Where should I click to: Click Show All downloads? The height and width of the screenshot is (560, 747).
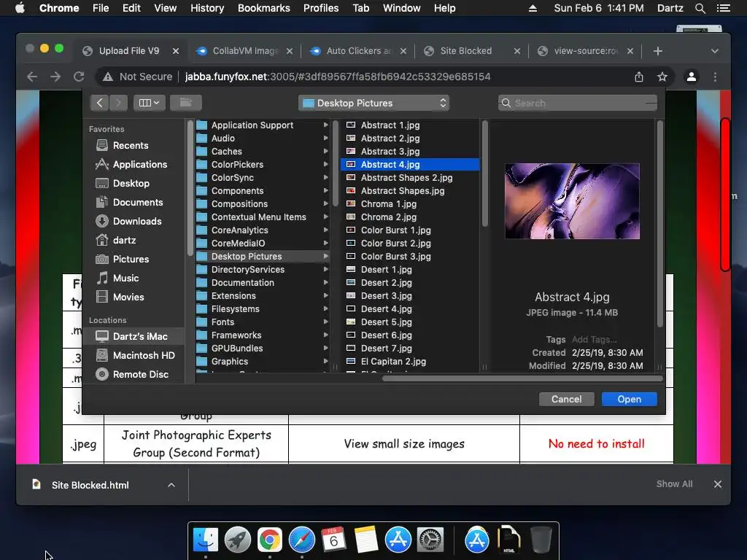674,484
